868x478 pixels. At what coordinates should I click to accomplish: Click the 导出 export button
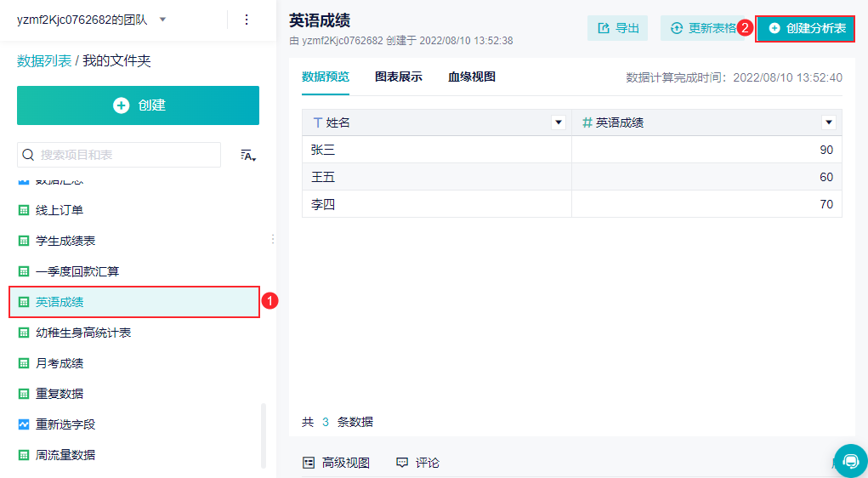618,28
